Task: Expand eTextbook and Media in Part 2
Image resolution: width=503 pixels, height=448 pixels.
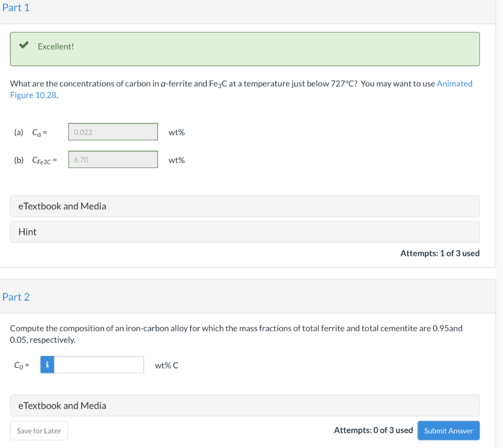Action: click(245, 406)
